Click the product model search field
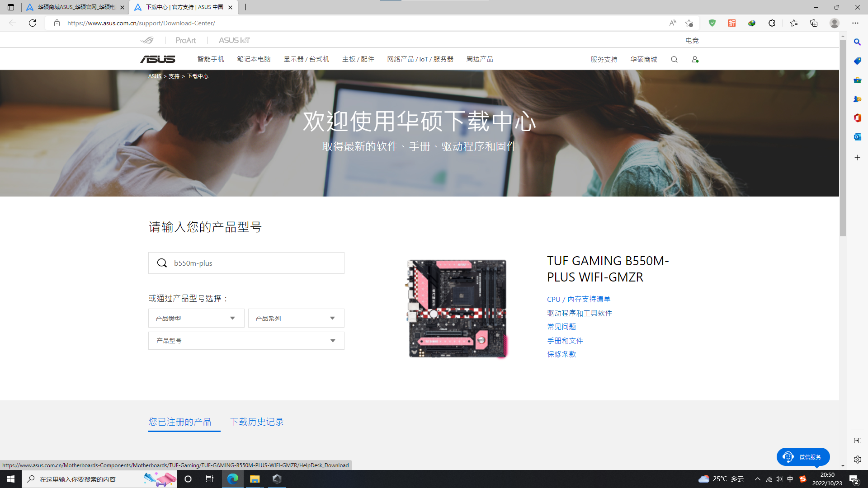Viewport: 868px width, 488px height. click(253, 263)
